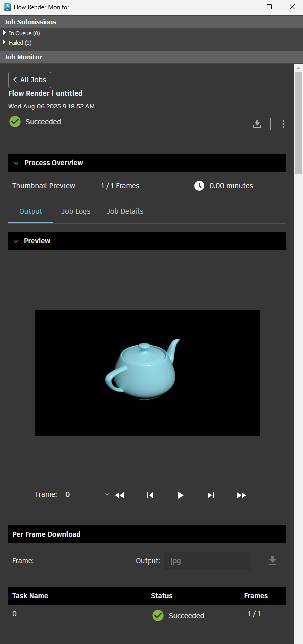The width and height of the screenshot is (303, 644).
Task: Collapse the Preview section
Action: tap(16, 241)
